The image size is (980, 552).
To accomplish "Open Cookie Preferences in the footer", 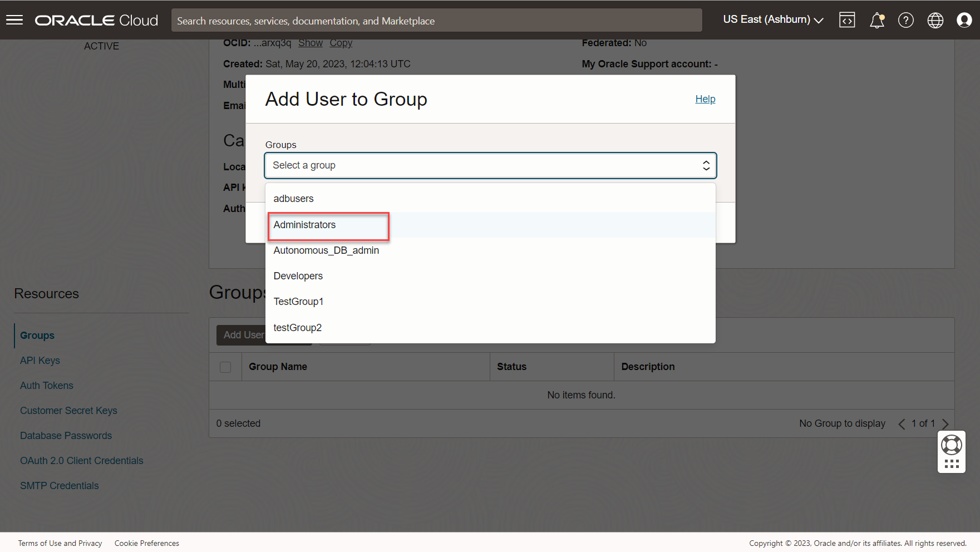I will point(147,543).
